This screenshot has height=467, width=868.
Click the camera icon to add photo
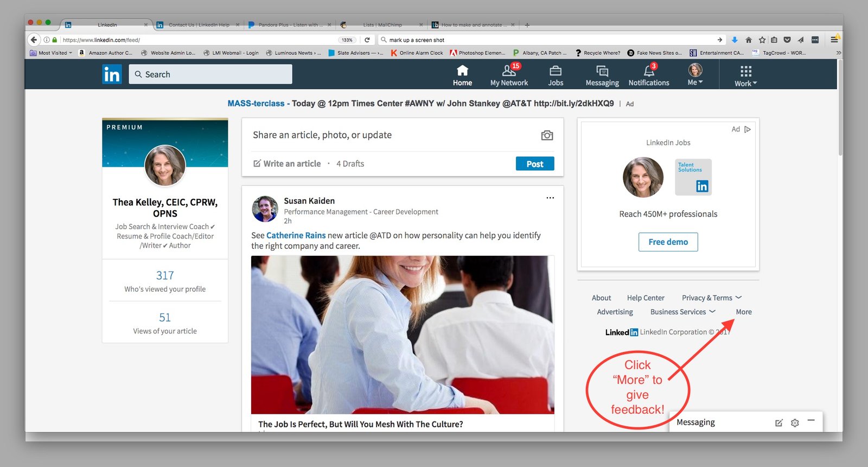(x=547, y=135)
